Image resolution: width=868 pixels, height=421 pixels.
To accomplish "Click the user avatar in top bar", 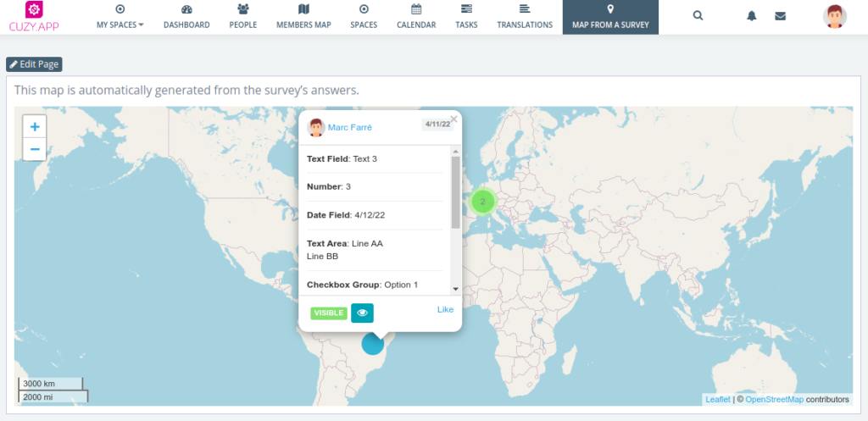I will (834, 16).
